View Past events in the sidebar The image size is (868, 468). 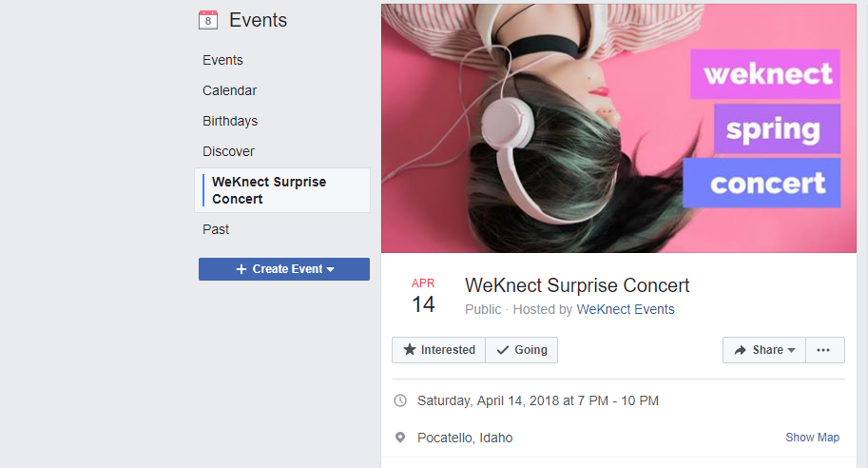(216, 229)
